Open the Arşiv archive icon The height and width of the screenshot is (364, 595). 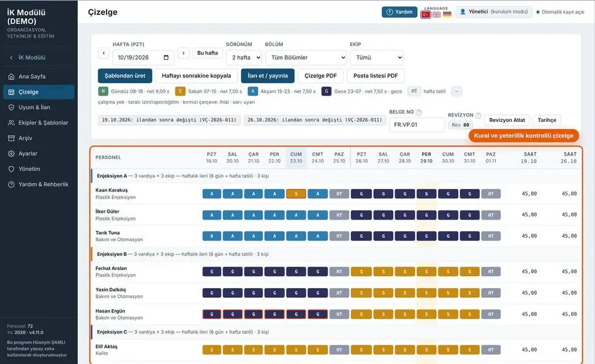(x=11, y=138)
